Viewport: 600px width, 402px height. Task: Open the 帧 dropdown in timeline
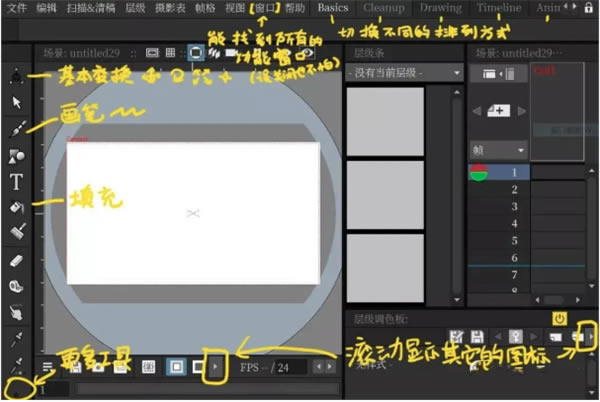pyautogui.click(x=497, y=149)
